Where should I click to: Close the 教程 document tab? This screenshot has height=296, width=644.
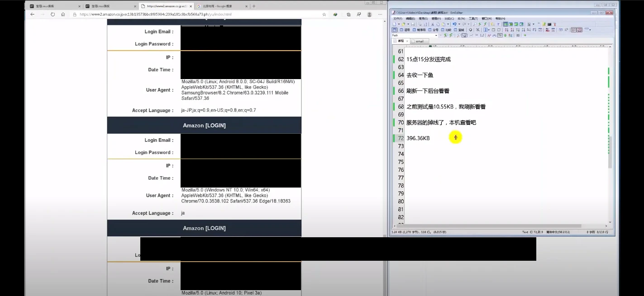coord(407,41)
